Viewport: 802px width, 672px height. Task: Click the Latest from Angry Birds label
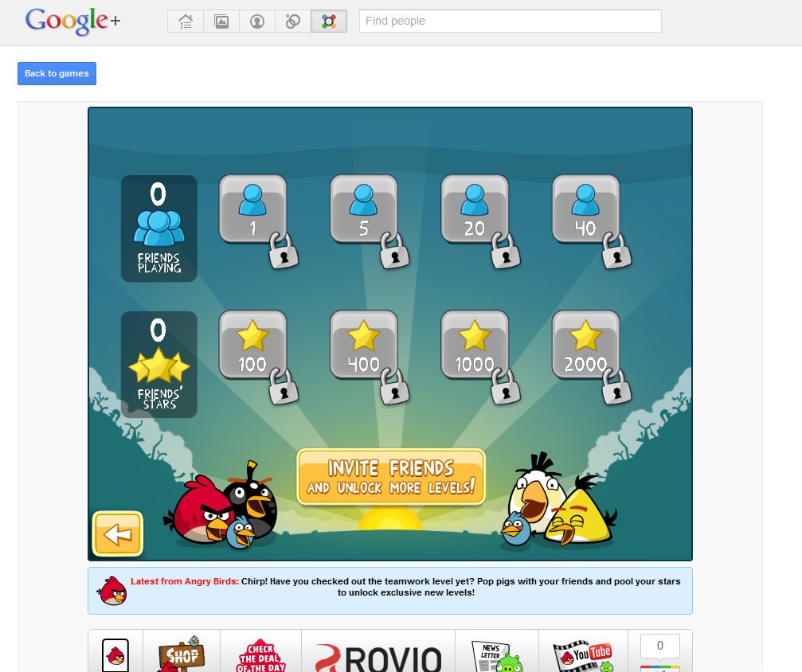coord(185,581)
